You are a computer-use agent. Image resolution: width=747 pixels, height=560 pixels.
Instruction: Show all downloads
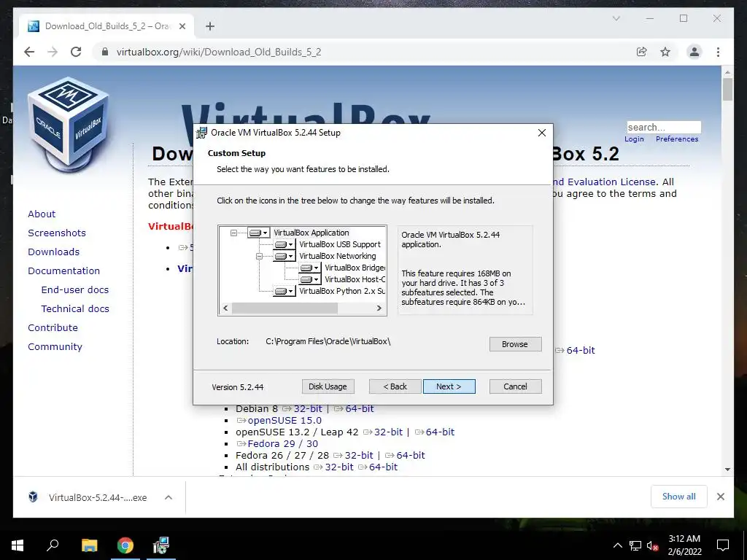[x=678, y=497]
